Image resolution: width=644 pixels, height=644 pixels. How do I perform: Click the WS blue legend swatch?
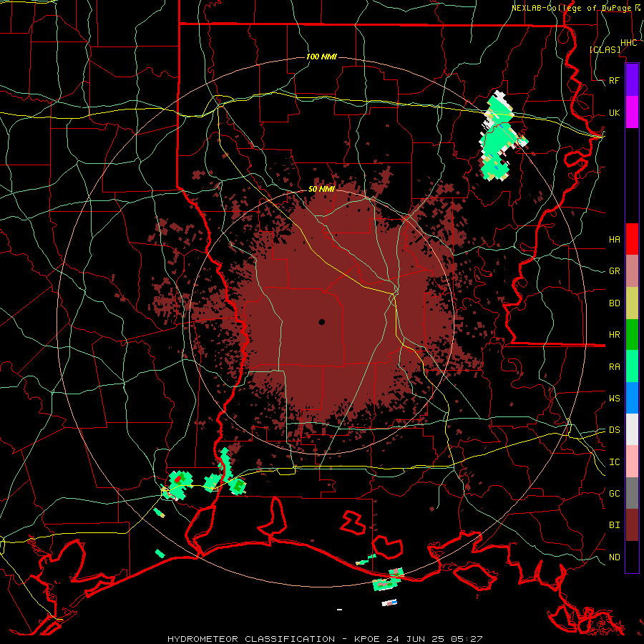tap(632, 398)
